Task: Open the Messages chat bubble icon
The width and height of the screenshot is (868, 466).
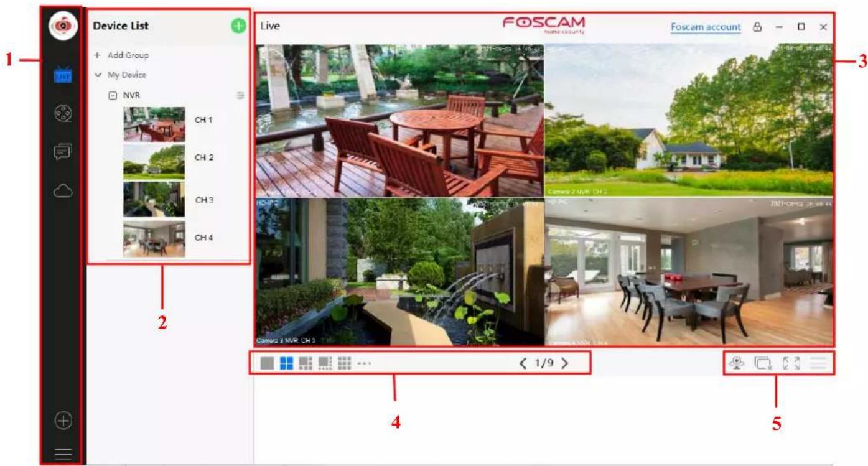Action: pos(63,153)
